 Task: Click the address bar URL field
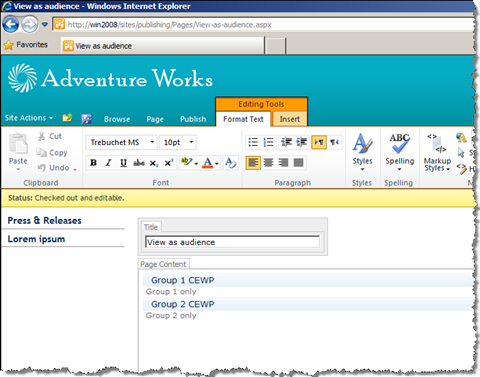pos(263,25)
